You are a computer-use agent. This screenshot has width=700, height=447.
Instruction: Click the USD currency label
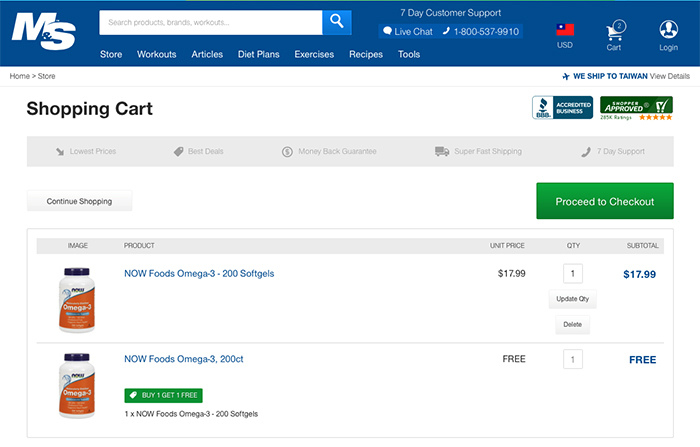point(565,45)
